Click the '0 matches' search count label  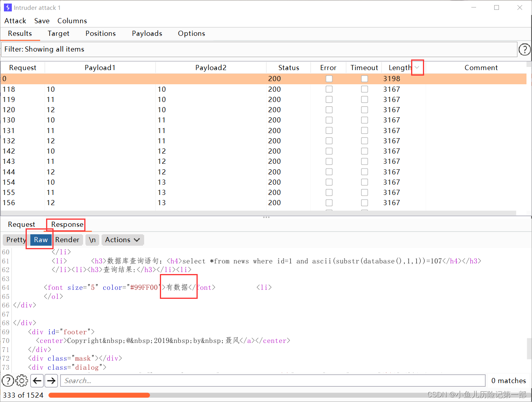pos(508,381)
